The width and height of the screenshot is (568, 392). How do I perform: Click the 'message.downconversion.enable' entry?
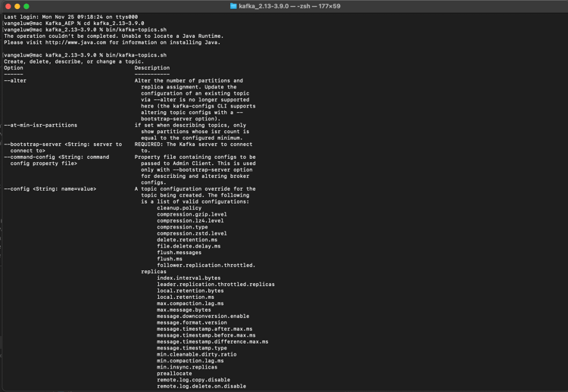[203, 316]
